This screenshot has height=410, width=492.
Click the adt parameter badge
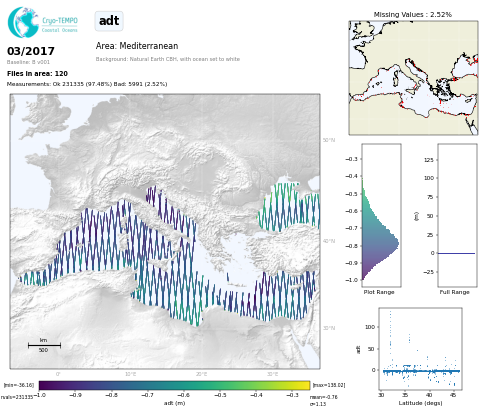pyautogui.click(x=109, y=21)
